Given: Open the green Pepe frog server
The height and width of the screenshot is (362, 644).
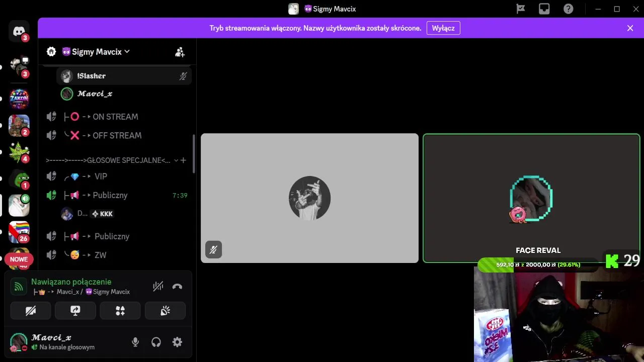Looking at the screenshot, I should (x=19, y=179).
